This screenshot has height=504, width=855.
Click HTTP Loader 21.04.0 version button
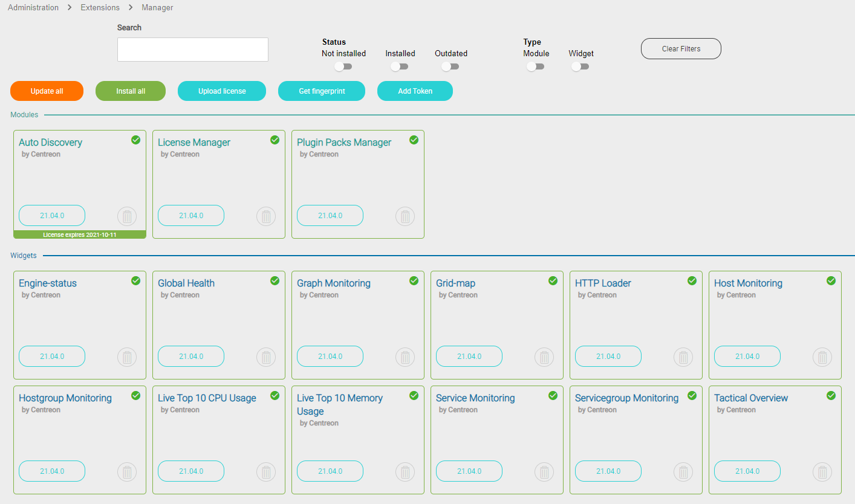point(608,357)
